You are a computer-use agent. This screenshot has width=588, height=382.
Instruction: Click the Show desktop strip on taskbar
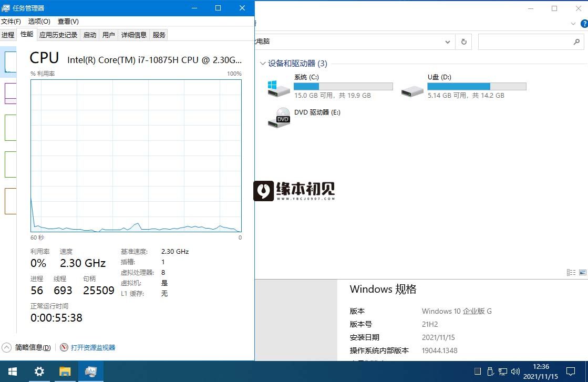coord(586,371)
